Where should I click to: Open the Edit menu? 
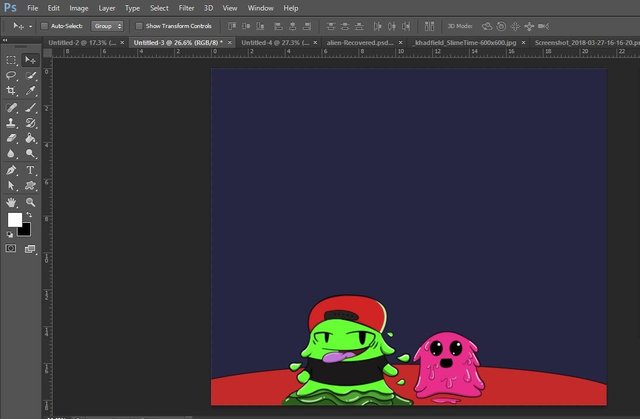[53, 8]
